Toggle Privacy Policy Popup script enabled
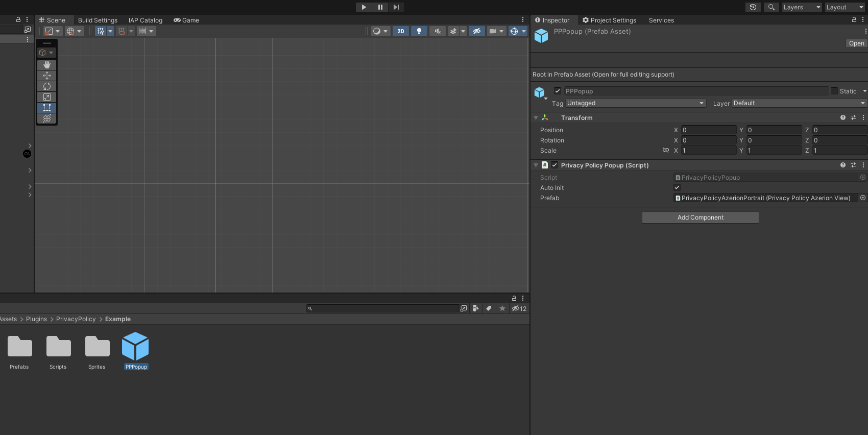Image resolution: width=868 pixels, height=435 pixels. 554,165
